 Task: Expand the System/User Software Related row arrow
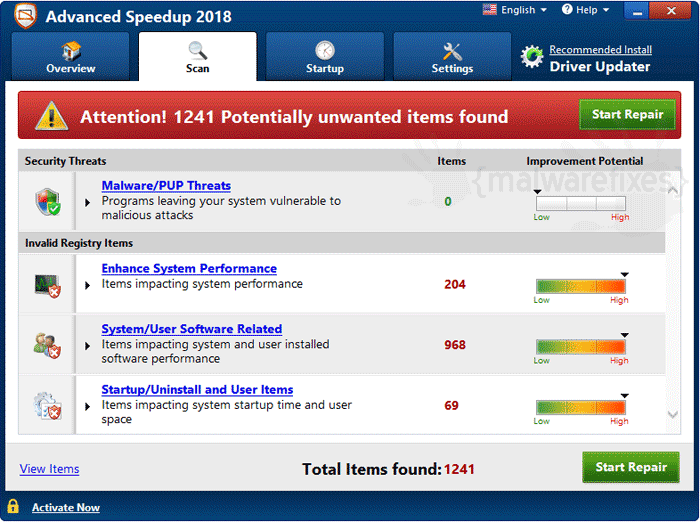pyautogui.click(x=88, y=346)
